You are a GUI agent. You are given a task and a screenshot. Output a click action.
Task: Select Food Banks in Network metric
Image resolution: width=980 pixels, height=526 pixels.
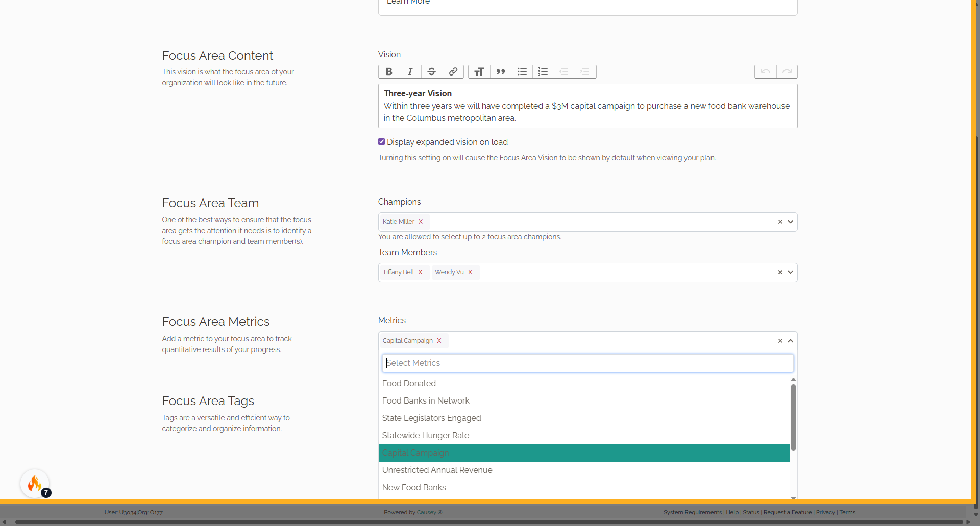tap(584, 401)
